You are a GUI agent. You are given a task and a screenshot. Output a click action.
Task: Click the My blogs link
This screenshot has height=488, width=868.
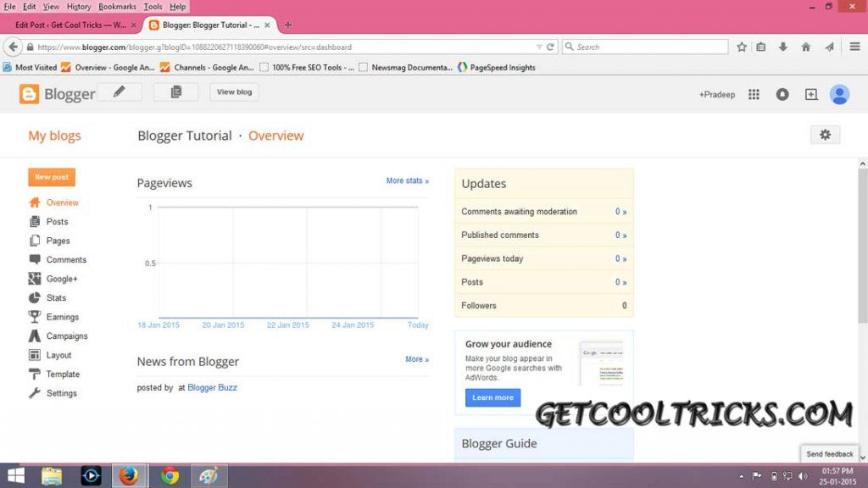tap(54, 136)
